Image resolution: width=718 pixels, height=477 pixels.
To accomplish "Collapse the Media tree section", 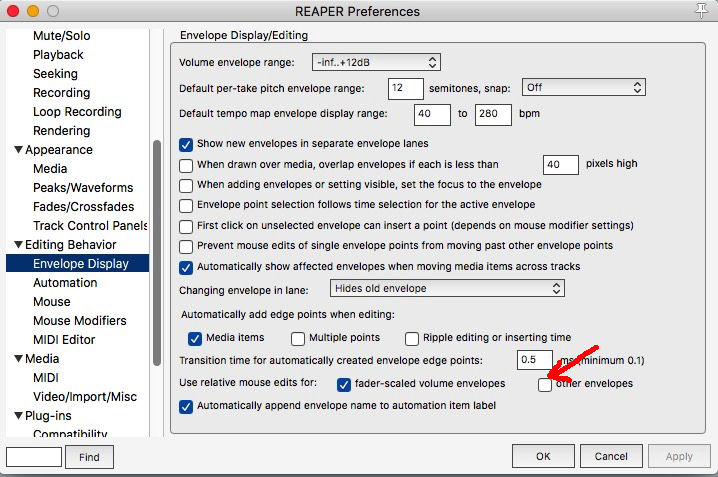I will tap(18, 358).
